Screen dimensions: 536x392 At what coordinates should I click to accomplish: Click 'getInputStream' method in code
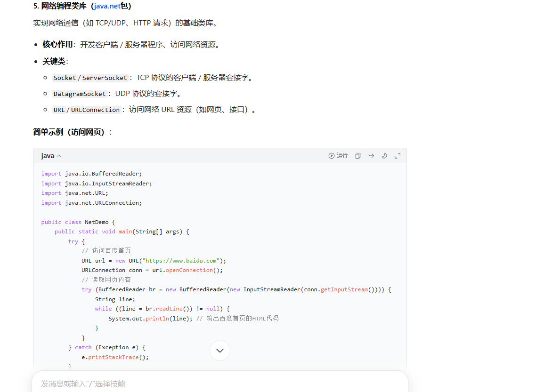point(344,289)
